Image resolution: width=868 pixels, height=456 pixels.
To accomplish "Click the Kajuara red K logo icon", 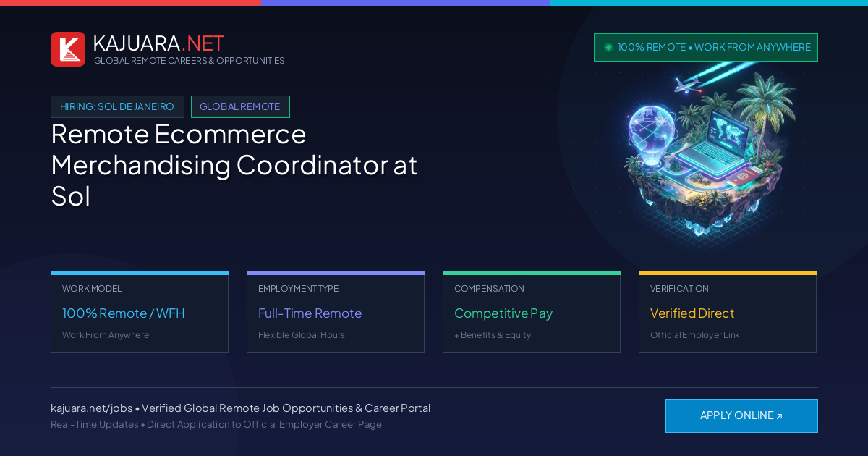I will (68, 49).
